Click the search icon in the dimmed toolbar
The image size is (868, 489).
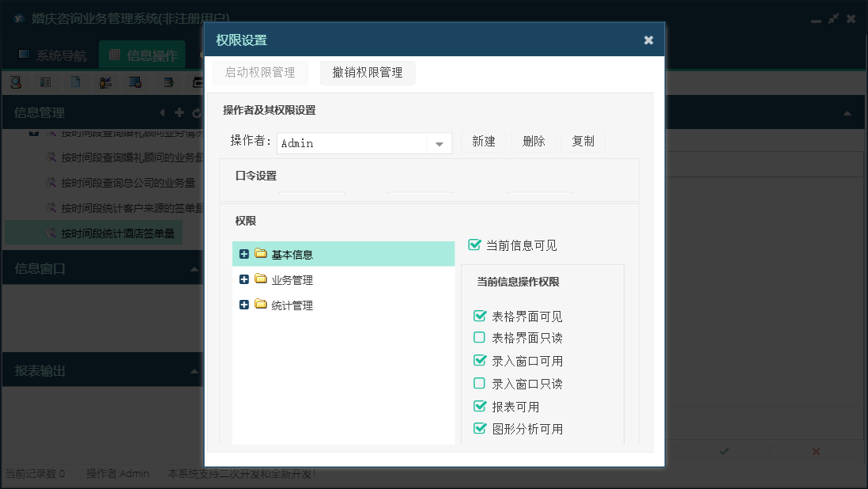(16, 81)
